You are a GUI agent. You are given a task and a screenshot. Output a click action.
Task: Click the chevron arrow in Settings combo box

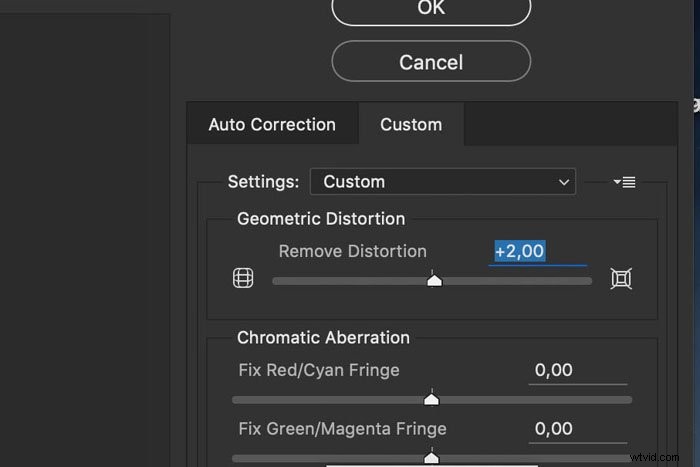pyautogui.click(x=564, y=182)
